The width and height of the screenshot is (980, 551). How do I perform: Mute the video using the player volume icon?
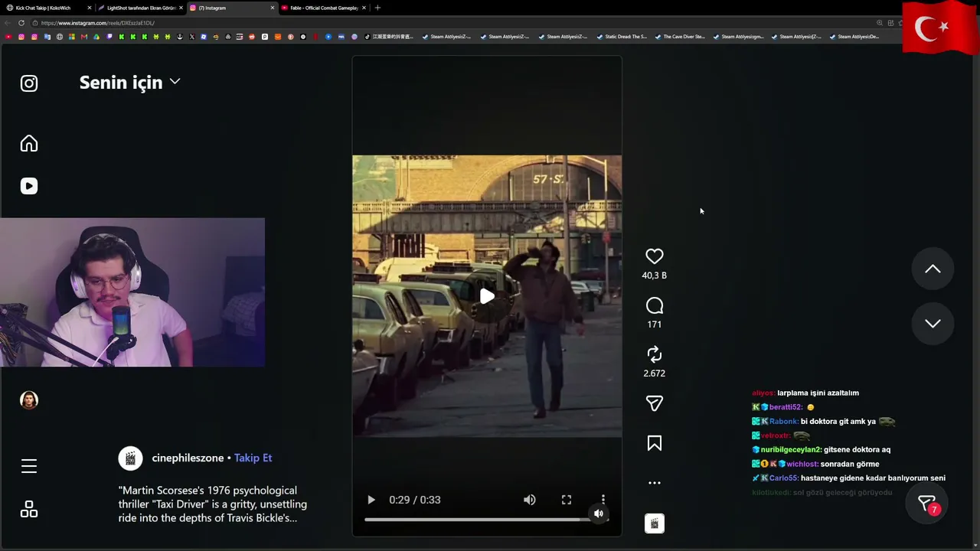click(530, 500)
